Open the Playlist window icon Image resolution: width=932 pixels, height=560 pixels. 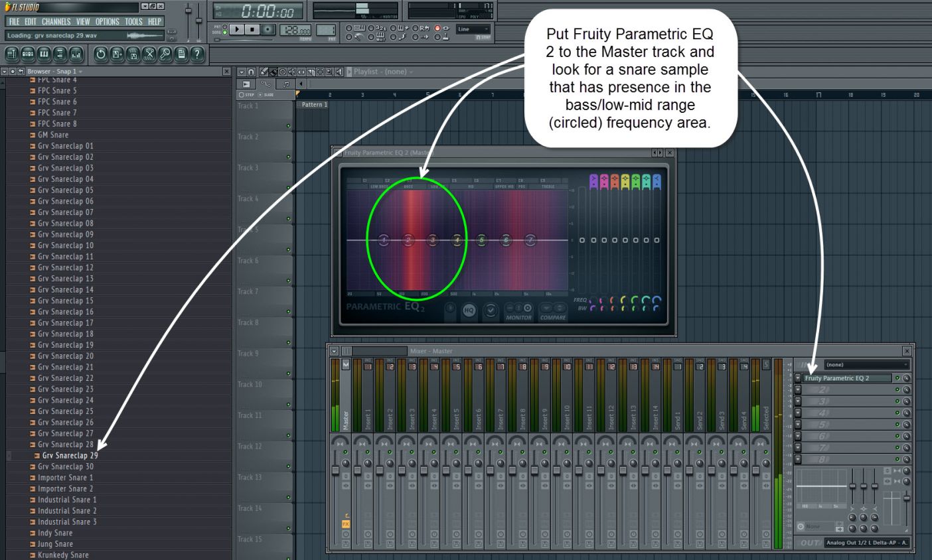pos(12,55)
